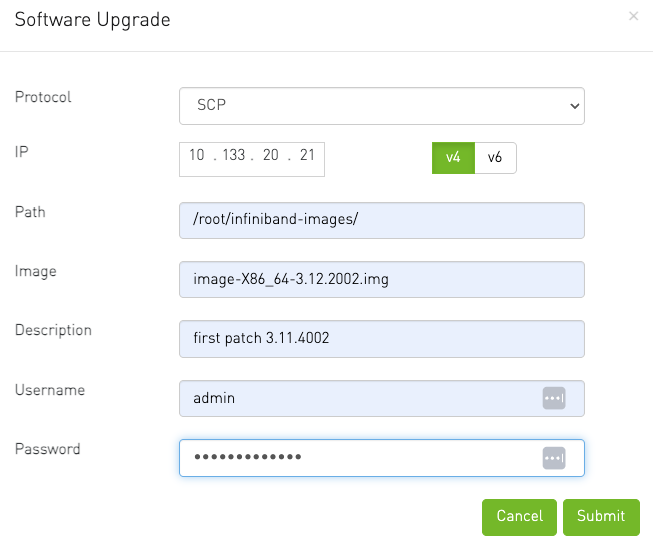Image resolution: width=653 pixels, height=541 pixels.
Task: Click the password manager icon in Username field
Action: (554, 398)
